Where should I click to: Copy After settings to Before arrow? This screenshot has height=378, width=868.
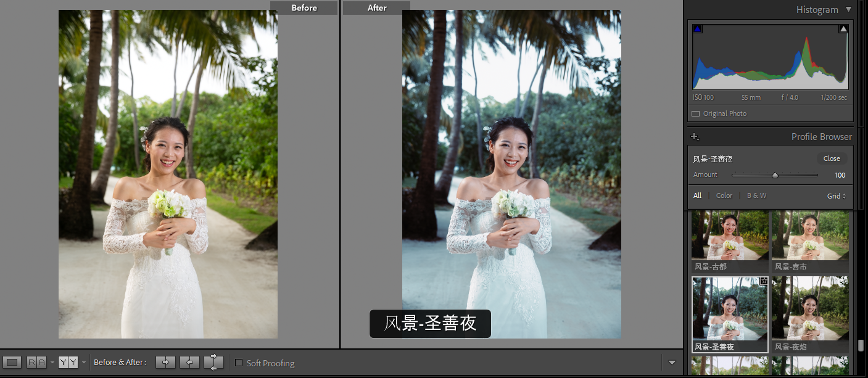tap(189, 363)
